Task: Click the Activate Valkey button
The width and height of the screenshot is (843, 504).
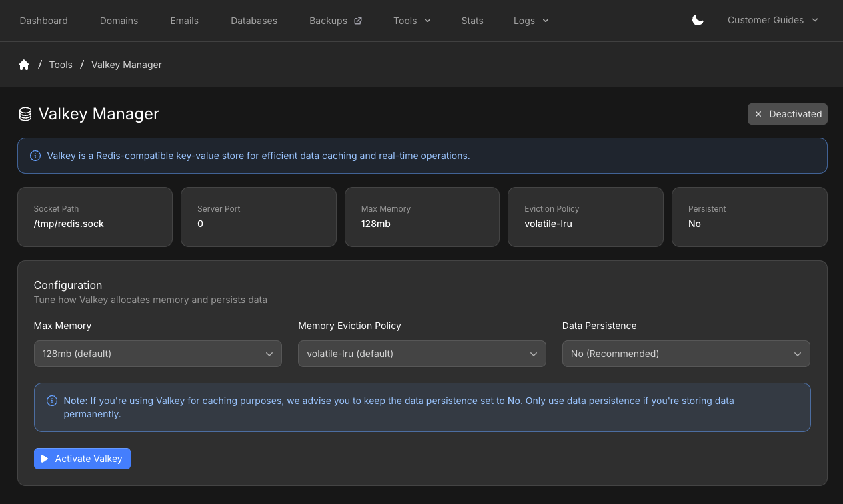Action: [82, 459]
